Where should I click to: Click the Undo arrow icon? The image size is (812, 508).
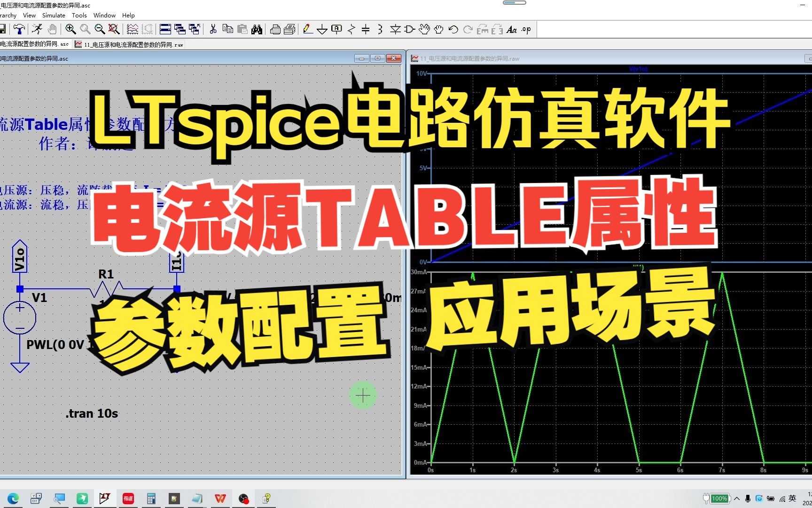pyautogui.click(x=453, y=30)
